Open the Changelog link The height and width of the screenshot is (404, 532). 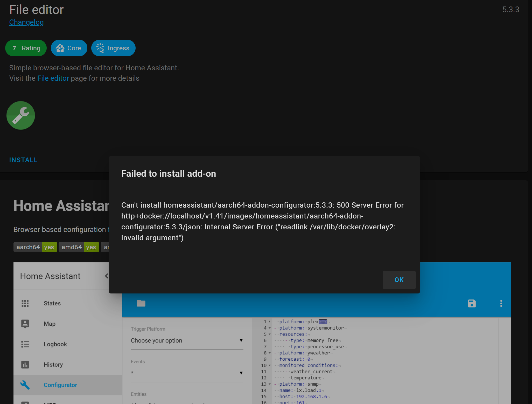(x=26, y=22)
